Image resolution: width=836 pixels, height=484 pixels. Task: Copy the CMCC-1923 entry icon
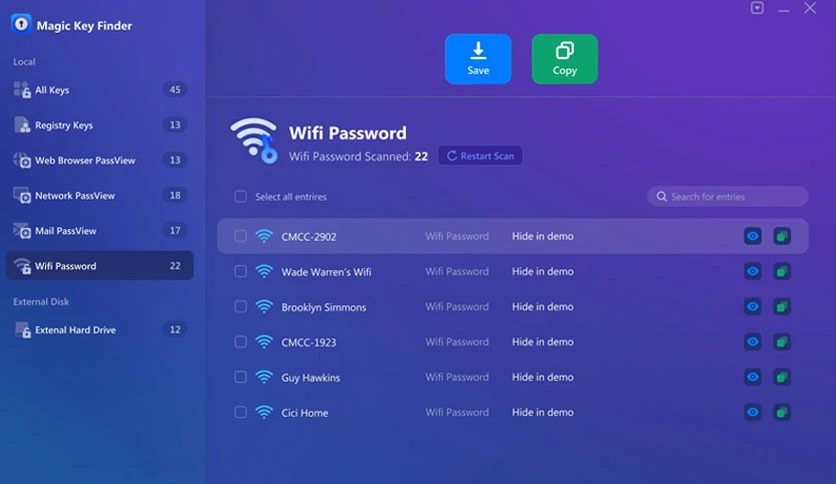pos(782,342)
